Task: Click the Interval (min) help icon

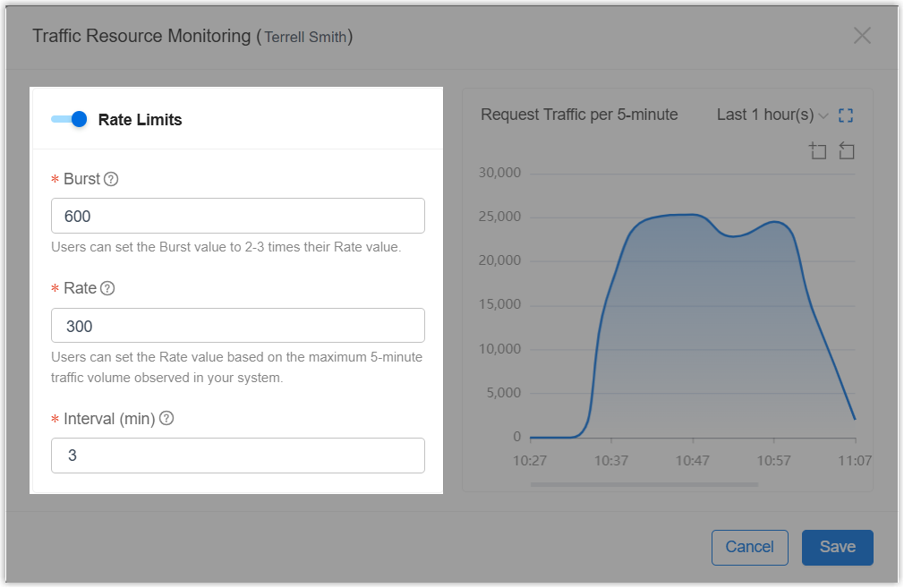Action: [166, 418]
